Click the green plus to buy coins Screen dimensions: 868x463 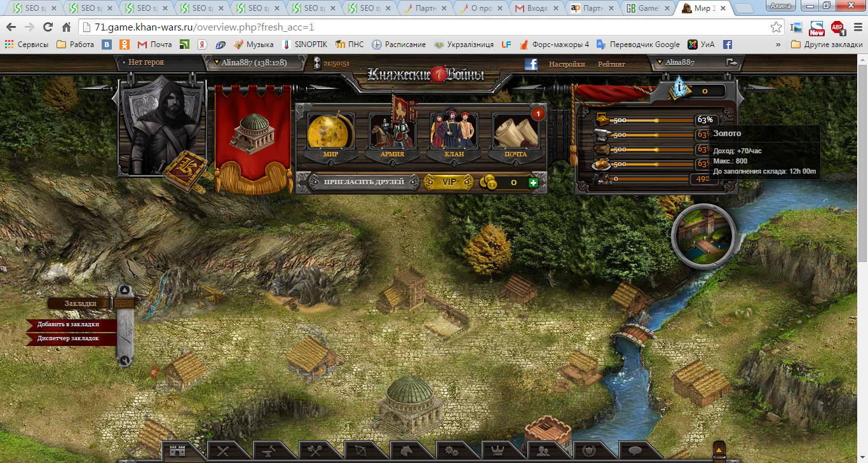533,183
